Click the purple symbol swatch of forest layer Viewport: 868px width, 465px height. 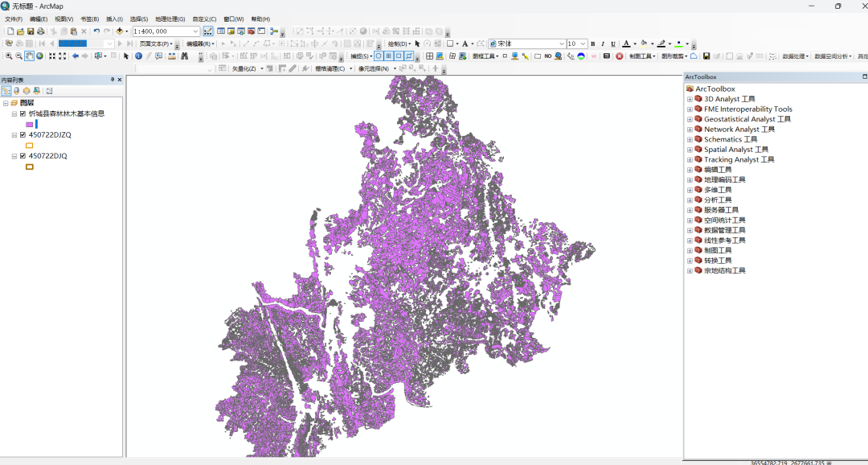[x=29, y=125]
